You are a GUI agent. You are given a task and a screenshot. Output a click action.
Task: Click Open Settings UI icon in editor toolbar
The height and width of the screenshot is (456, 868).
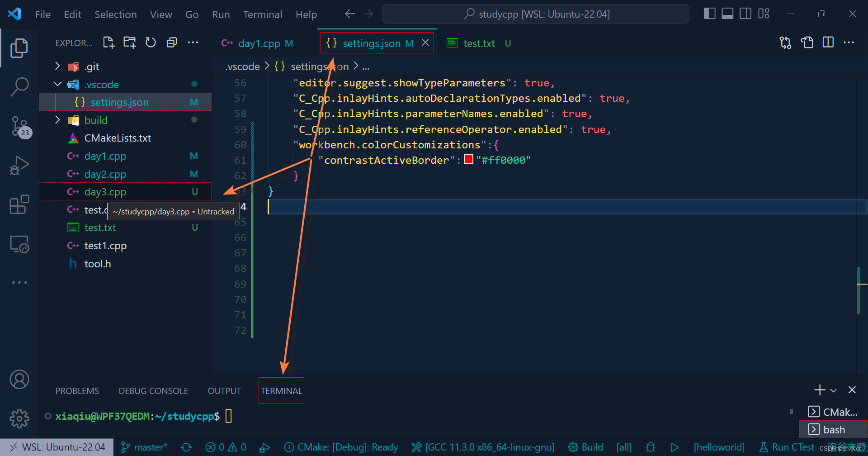coord(807,43)
